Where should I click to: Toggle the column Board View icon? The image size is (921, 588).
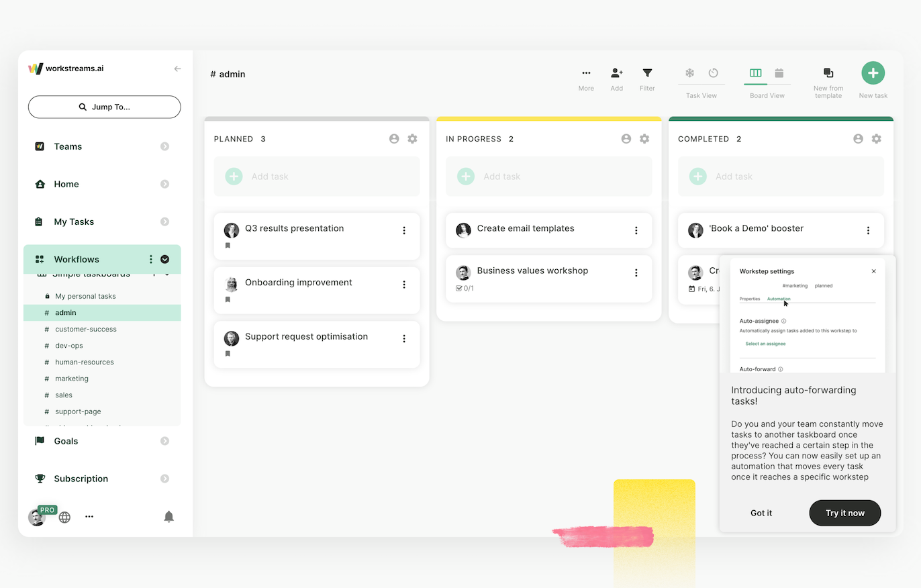755,73
